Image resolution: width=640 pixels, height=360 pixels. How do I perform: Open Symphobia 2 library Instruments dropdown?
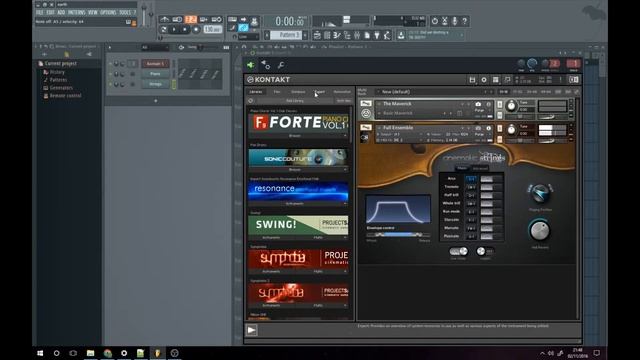(271, 305)
